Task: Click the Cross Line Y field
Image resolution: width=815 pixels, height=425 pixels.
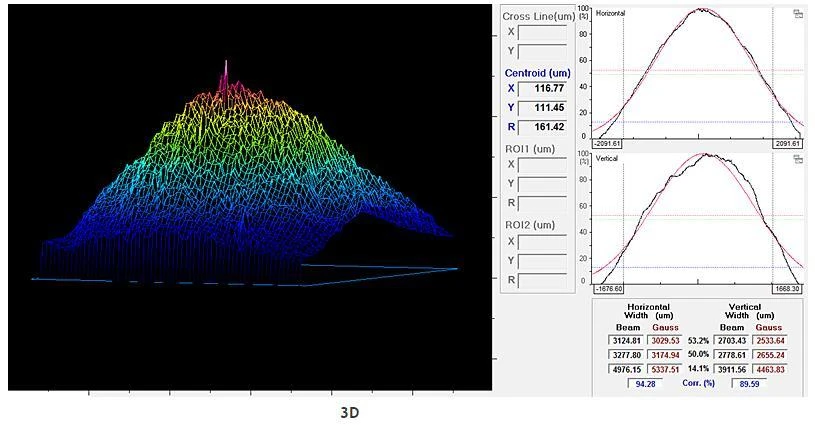Action: coord(542,51)
